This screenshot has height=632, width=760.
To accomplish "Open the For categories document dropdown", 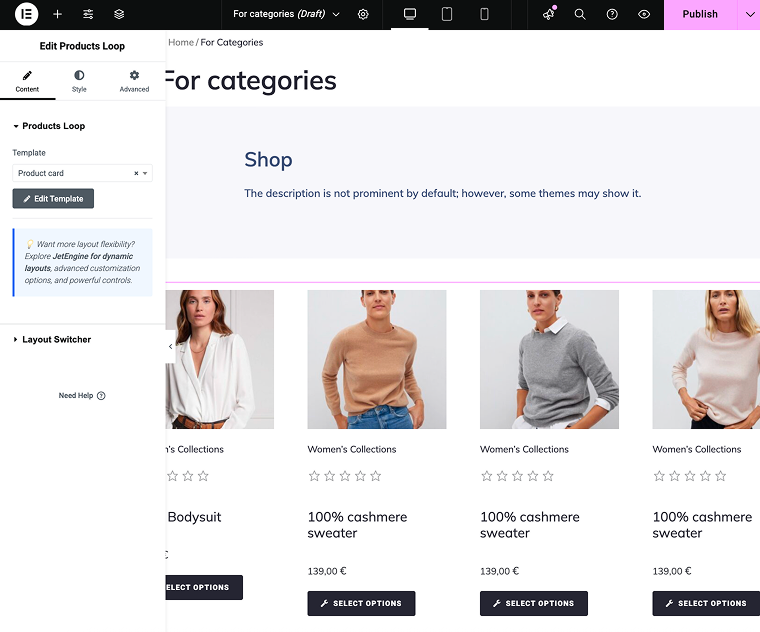I will (x=286, y=14).
